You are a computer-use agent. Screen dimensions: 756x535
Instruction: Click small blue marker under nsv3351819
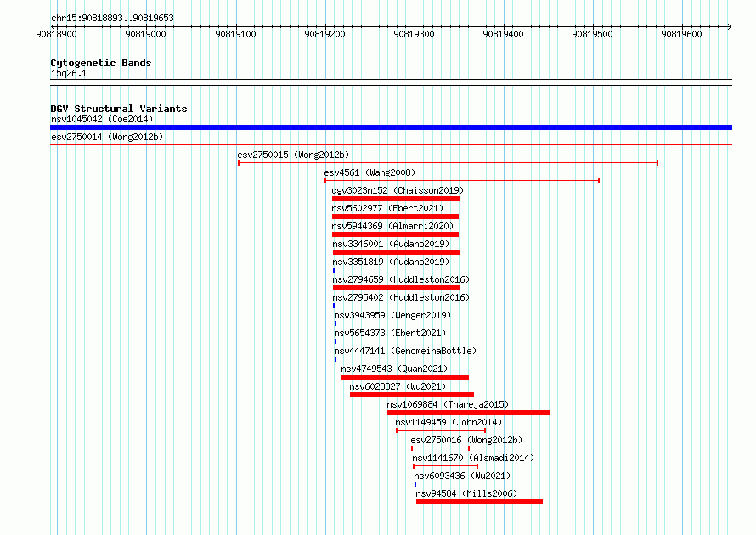[x=334, y=270]
